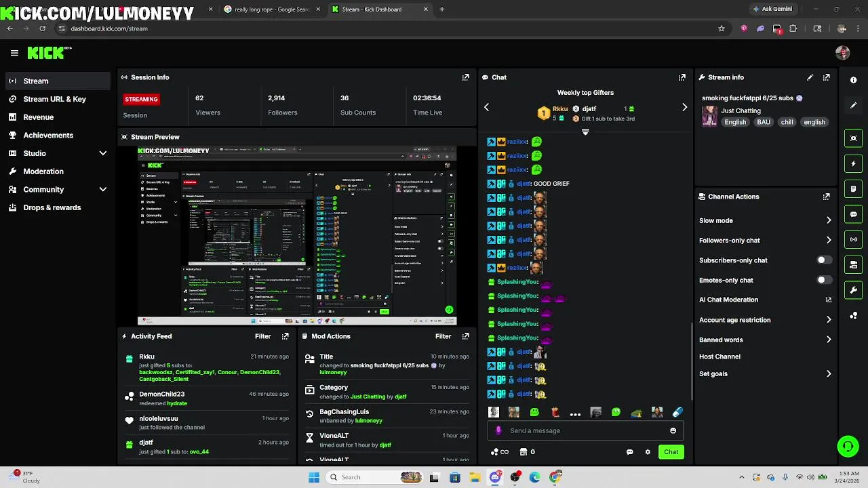Pop out the Chat panel
Viewport: 868px width, 488px height.
(x=682, y=77)
